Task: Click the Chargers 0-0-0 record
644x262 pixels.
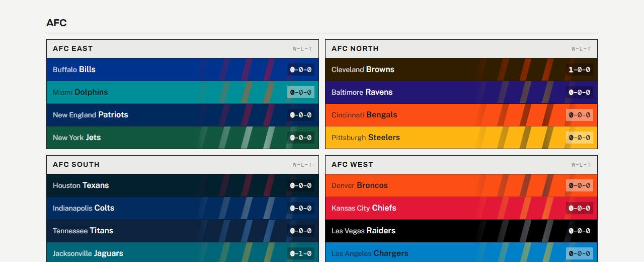Action: 580,253
